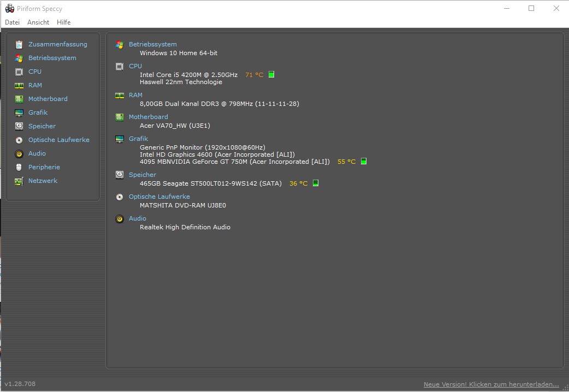Click 'Haswell 22nm Technologie' text
Viewport: 569px width, 392px height.
tap(181, 82)
